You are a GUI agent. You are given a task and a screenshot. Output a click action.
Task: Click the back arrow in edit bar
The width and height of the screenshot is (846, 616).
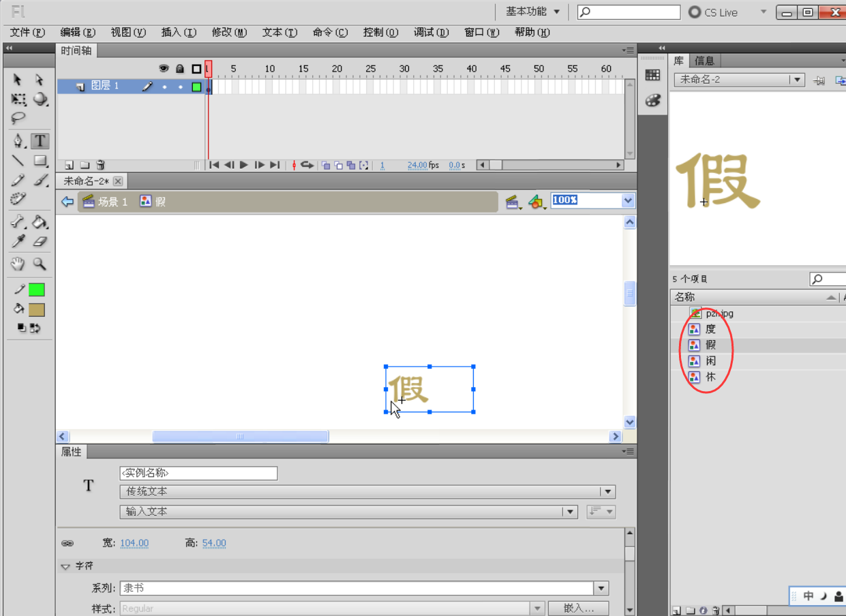coord(67,202)
